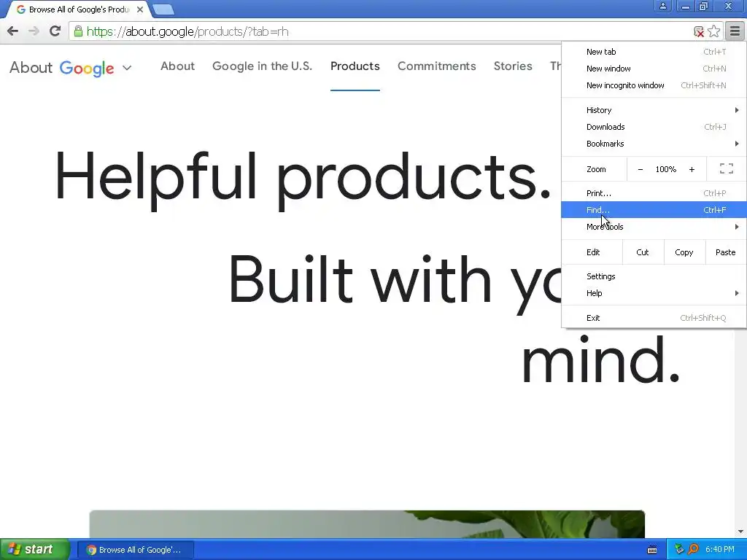Click the address bar URL field
747x560 pixels.
381,31
